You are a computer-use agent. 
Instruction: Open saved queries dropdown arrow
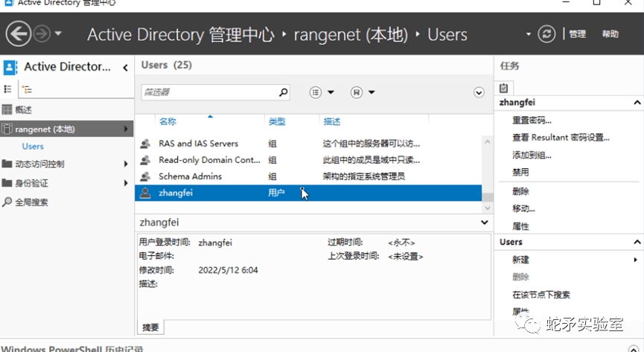click(372, 92)
